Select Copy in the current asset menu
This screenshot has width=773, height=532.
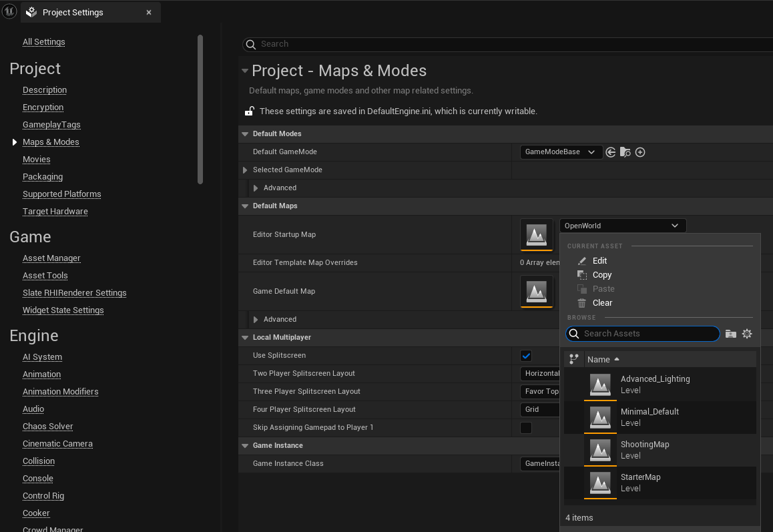point(601,275)
